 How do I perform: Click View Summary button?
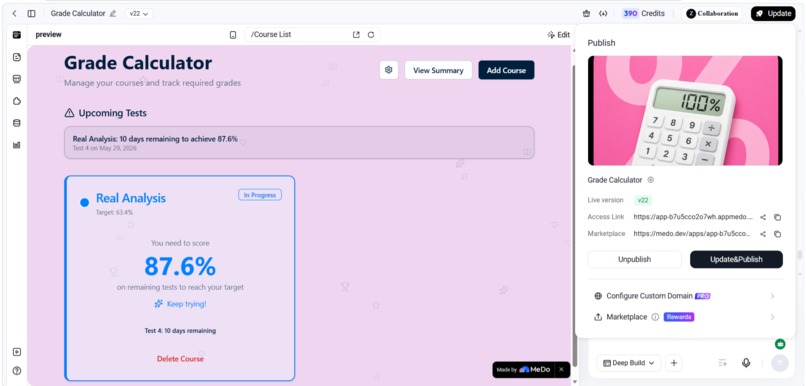coord(438,70)
